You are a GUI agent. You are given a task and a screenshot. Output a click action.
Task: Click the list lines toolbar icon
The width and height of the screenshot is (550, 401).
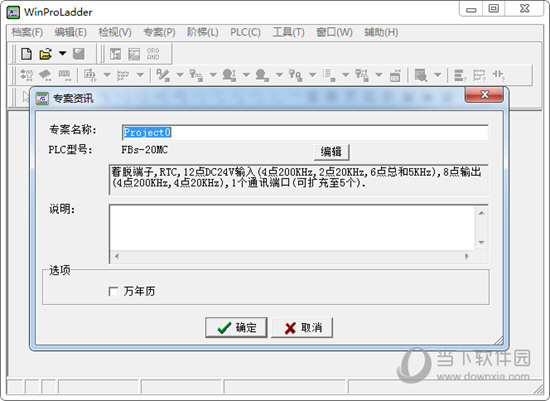coord(329,75)
